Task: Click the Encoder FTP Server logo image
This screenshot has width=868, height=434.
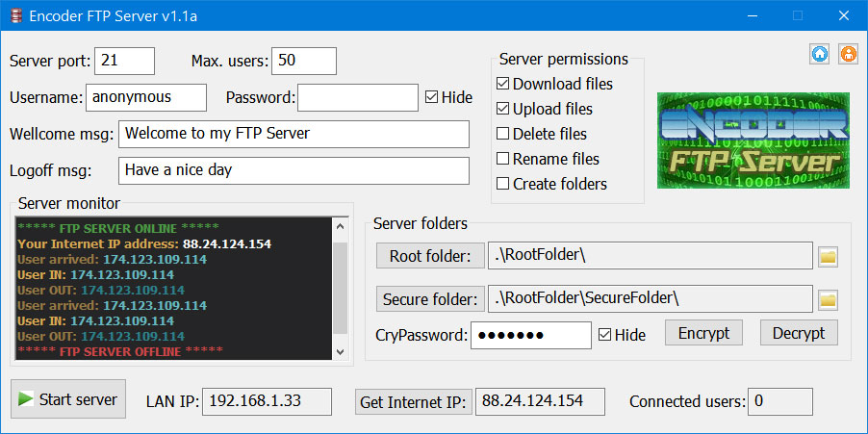Action: click(x=753, y=140)
